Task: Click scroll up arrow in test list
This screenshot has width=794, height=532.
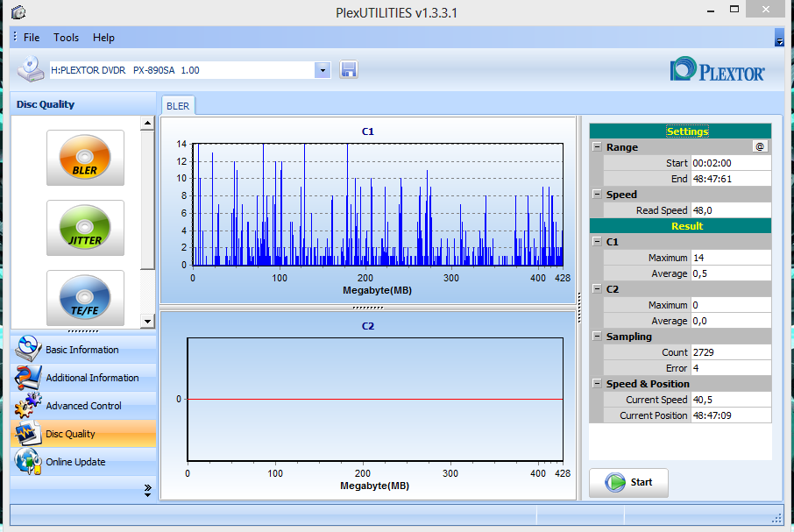Action: [147, 123]
